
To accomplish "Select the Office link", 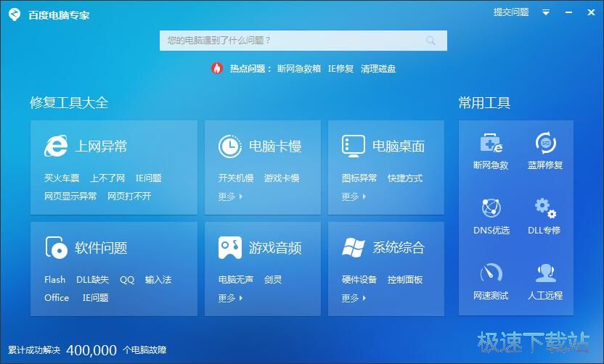I will coord(57,298).
